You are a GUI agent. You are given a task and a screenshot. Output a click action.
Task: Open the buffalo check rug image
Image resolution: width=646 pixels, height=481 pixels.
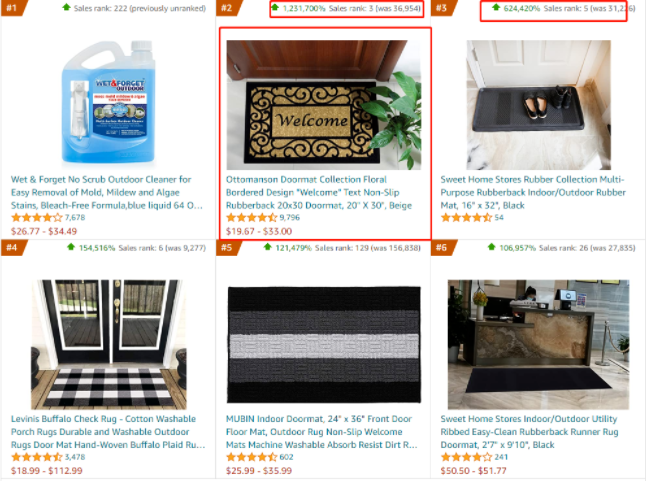point(109,345)
